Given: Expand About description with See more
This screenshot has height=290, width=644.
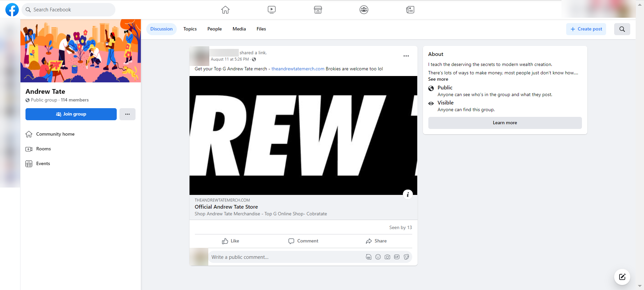Looking at the screenshot, I should (x=438, y=79).
